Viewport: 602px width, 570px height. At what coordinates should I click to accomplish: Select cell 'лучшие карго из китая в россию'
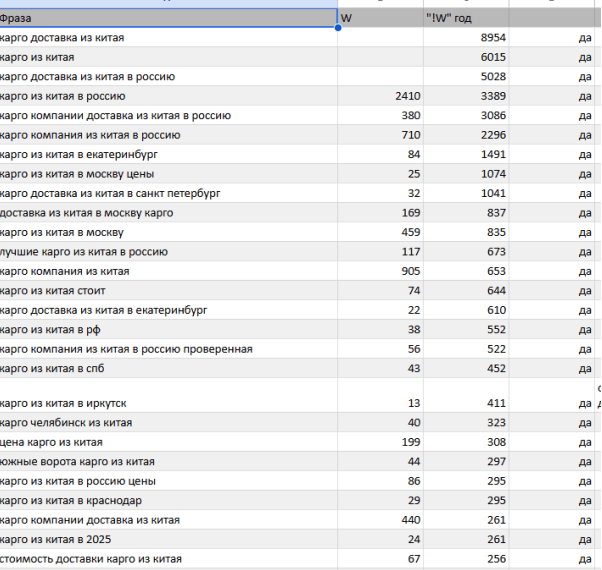click(x=169, y=252)
